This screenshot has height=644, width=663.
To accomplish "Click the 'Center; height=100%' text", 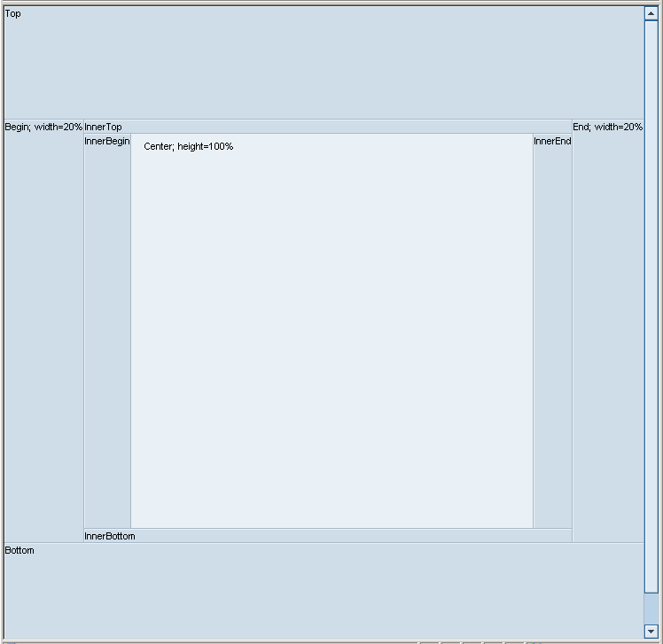I will click(188, 146).
